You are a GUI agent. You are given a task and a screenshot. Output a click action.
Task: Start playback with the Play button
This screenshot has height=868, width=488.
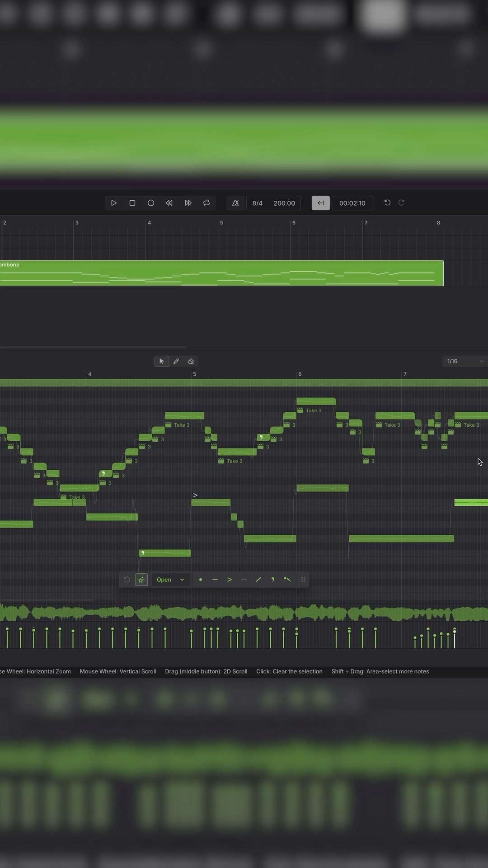pos(114,203)
